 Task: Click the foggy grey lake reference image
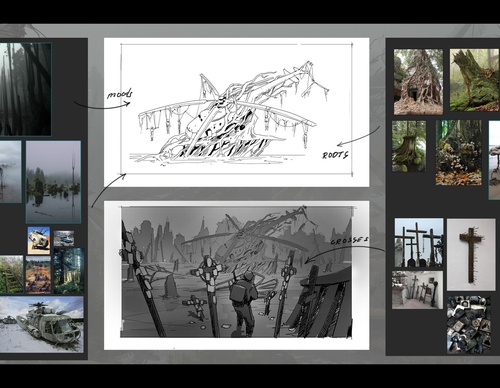point(11,172)
